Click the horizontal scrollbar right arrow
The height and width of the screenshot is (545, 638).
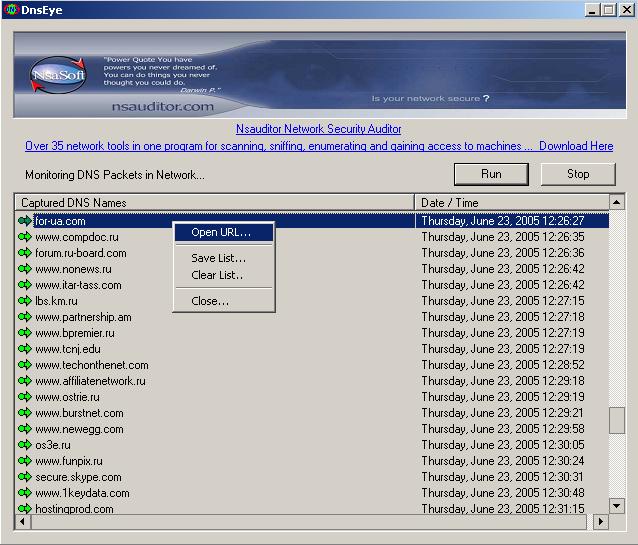click(x=601, y=521)
